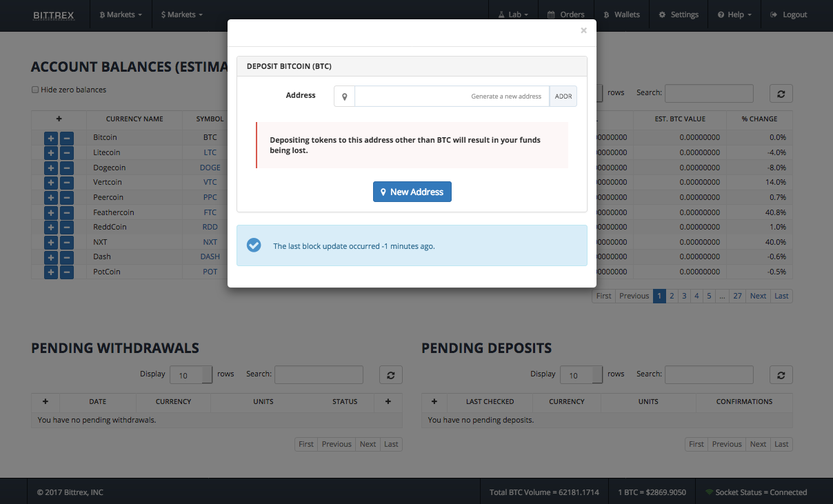Click the plus icon in Peercoin row
The image size is (833, 504).
tap(51, 198)
